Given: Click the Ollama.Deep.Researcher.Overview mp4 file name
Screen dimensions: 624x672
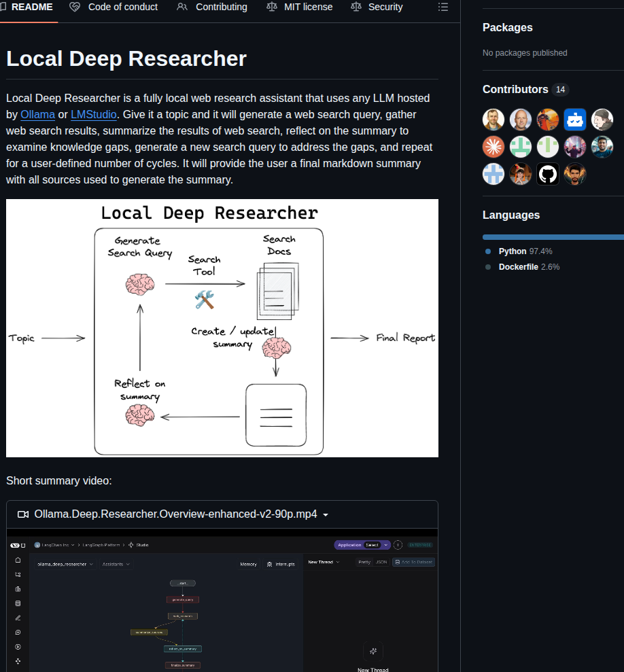Looking at the screenshot, I should tap(175, 514).
